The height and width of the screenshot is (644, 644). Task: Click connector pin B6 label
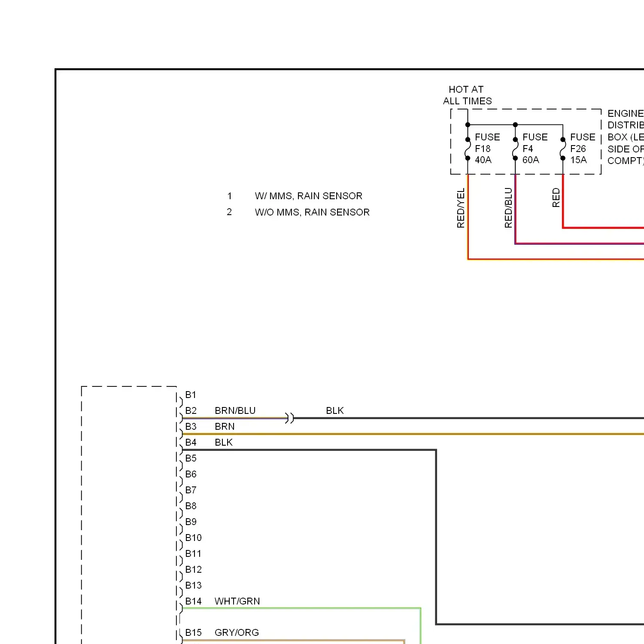coord(191,474)
